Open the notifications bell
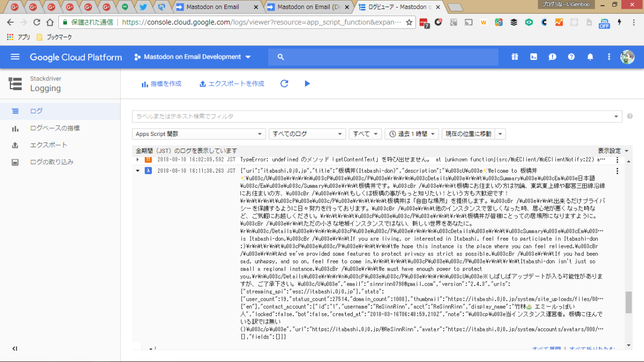The height and width of the screenshot is (362, 644). click(x=590, y=57)
